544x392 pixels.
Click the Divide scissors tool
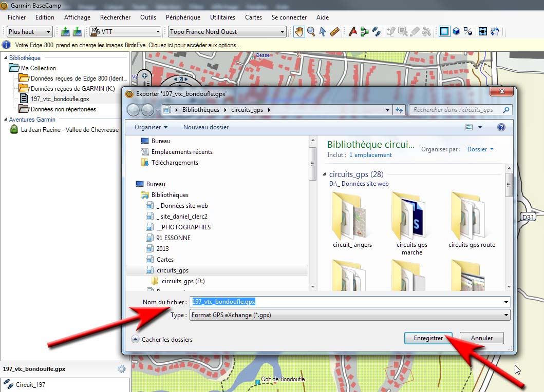426,31
